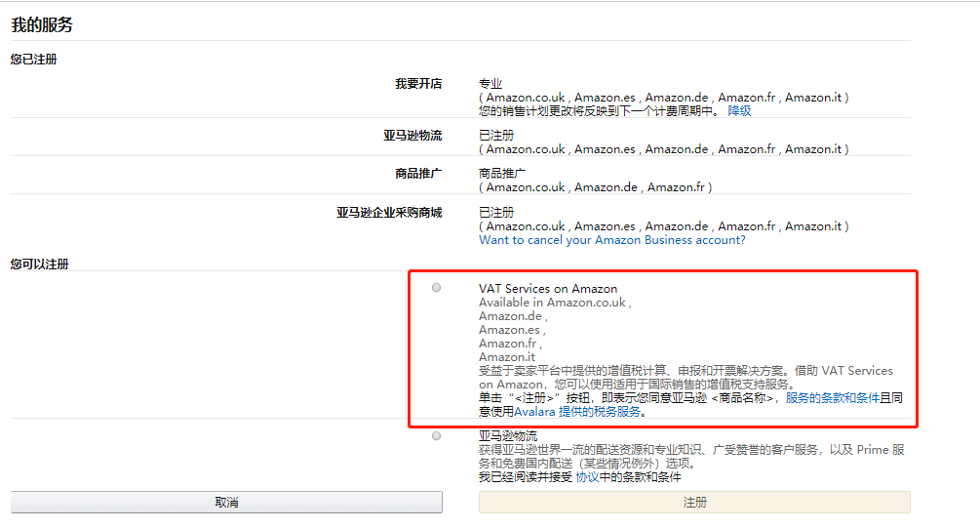Click the 注册 register button
Viewport: 980px width, 529px height.
coord(694,502)
